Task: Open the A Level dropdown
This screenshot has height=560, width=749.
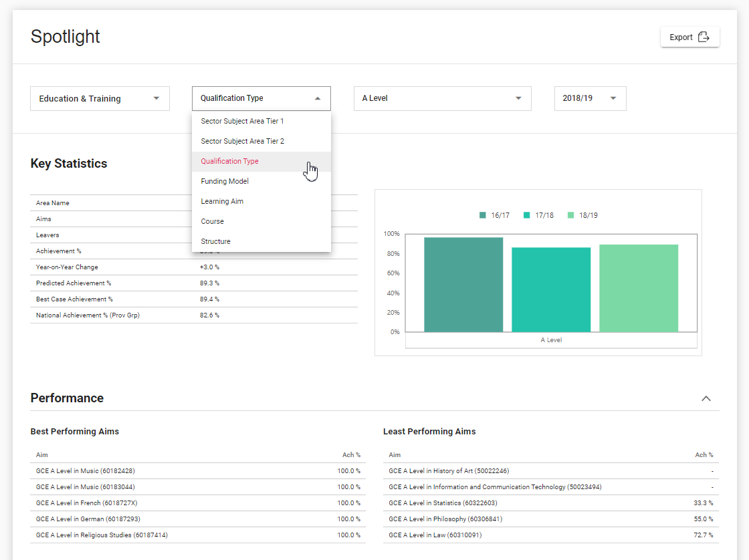Action: (x=442, y=98)
